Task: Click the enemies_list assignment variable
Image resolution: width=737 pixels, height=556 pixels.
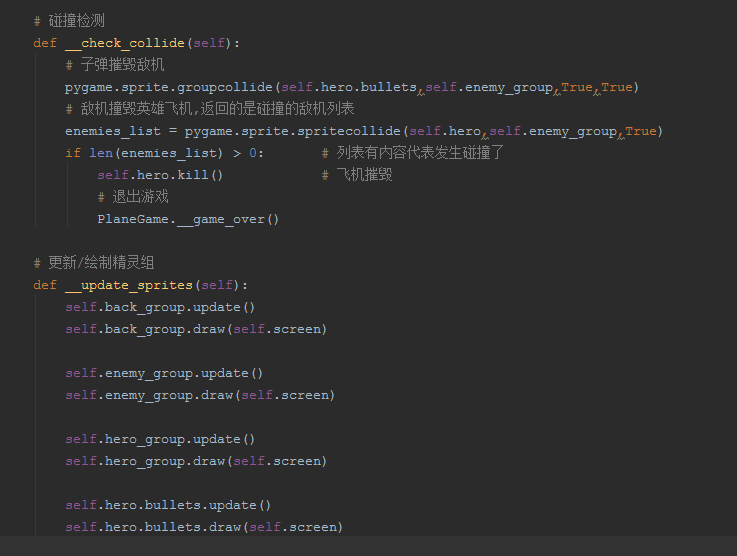Action: pos(113,131)
